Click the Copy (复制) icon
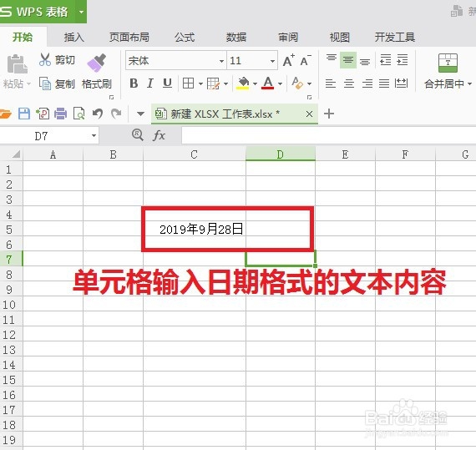 pos(45,83)
